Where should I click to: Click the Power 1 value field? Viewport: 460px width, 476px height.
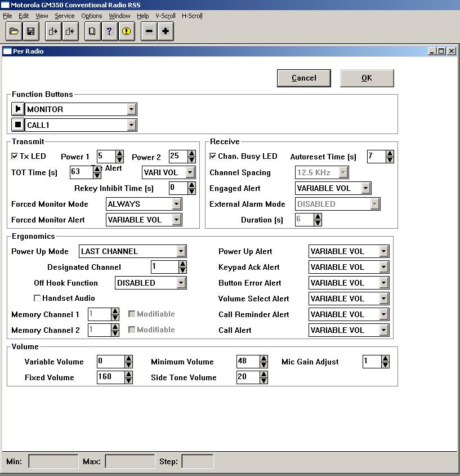tap(106, 157)
